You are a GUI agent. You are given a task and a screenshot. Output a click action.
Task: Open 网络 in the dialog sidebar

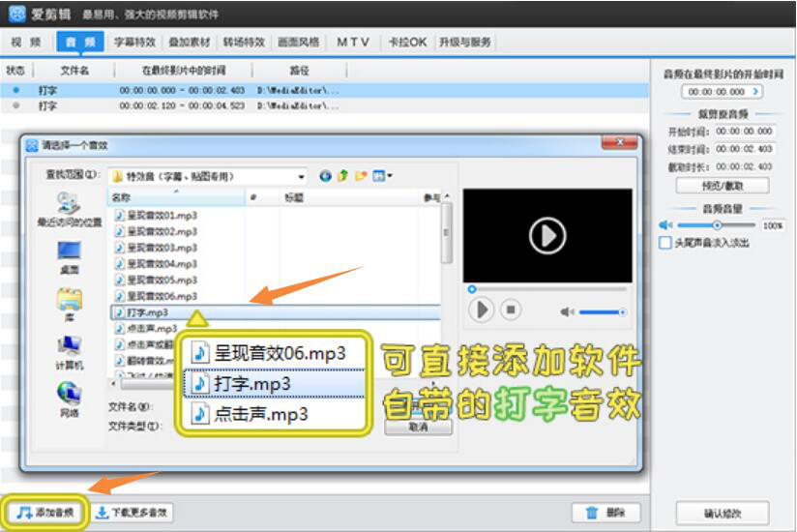tap(69, 399)
